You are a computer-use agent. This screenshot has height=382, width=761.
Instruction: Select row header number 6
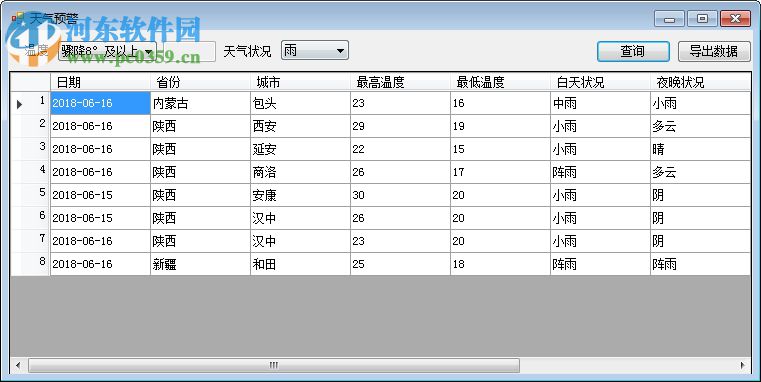30,218
